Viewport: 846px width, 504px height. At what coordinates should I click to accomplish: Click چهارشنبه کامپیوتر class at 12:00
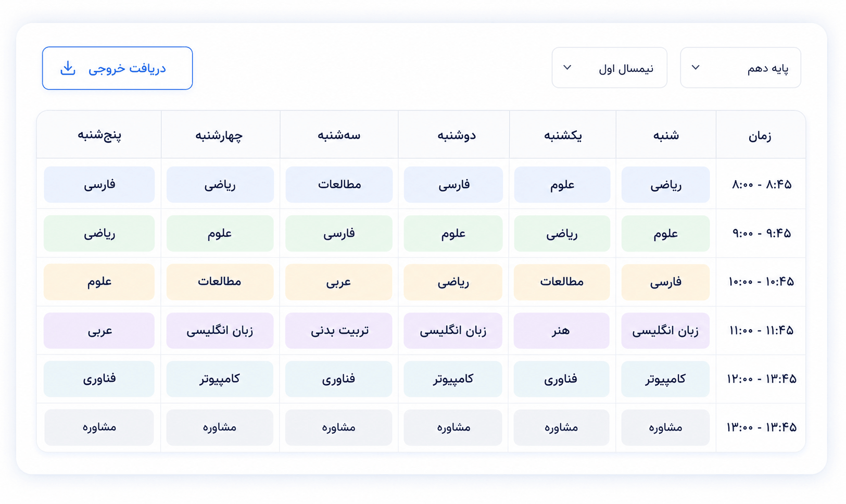[x=220, y=379]
